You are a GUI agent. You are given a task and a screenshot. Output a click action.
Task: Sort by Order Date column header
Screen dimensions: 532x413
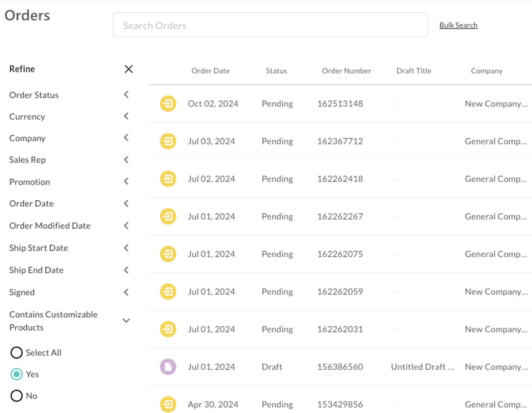coord(210,71)
